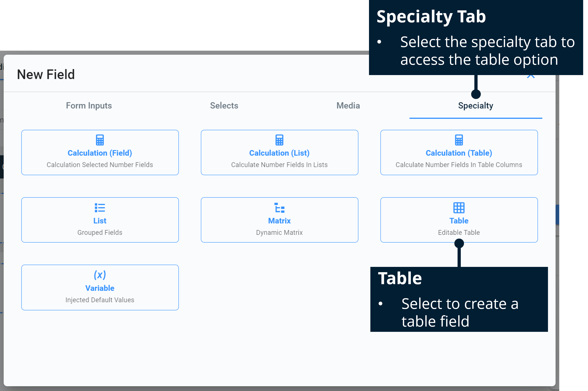The height and width of the screenshot is (391, 588).
Task: Select the Matrix dynamic matrix icon
Action: (279, 208)
